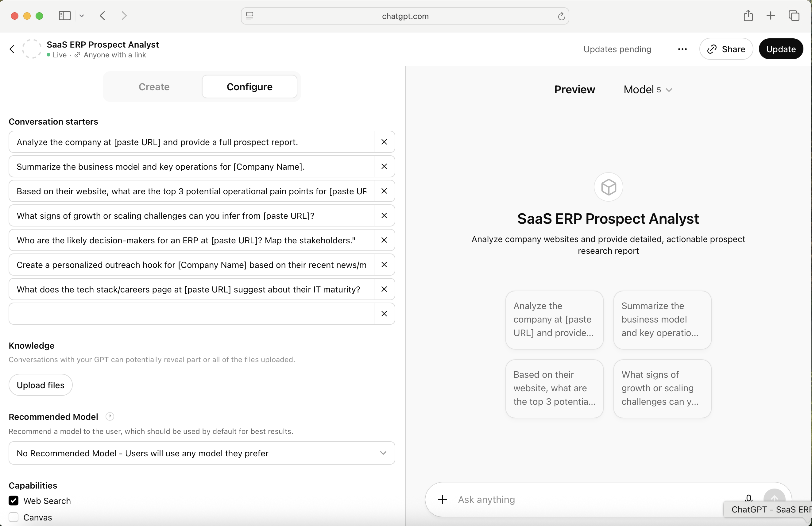This screenshot has width=812, height=526.
Task: Remove the first conversation starter with X
Action: (384, 142)
